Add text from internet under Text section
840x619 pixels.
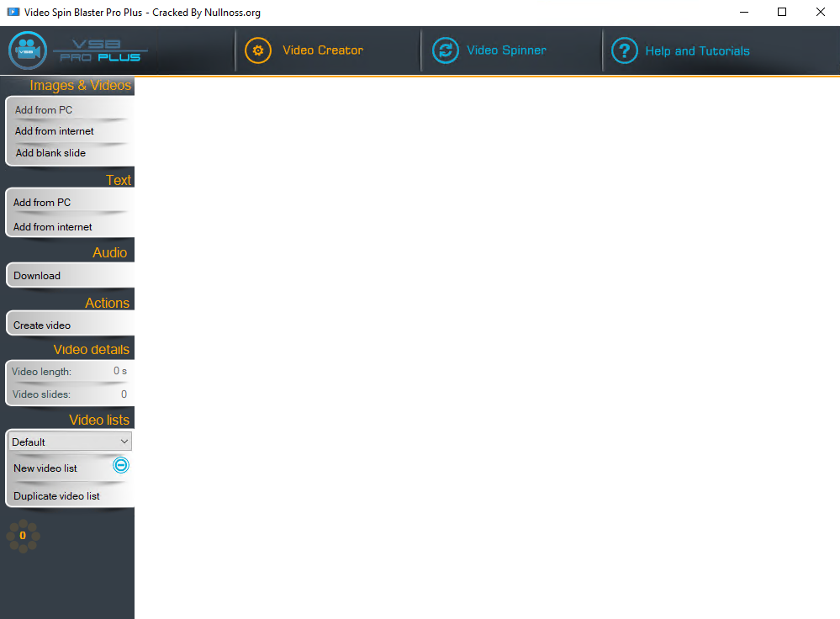pyautogui.click(x=52, y=227)
